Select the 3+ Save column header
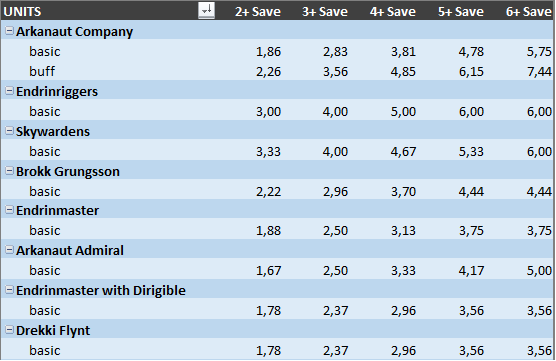Screen dimensions: 556x361 325,12
